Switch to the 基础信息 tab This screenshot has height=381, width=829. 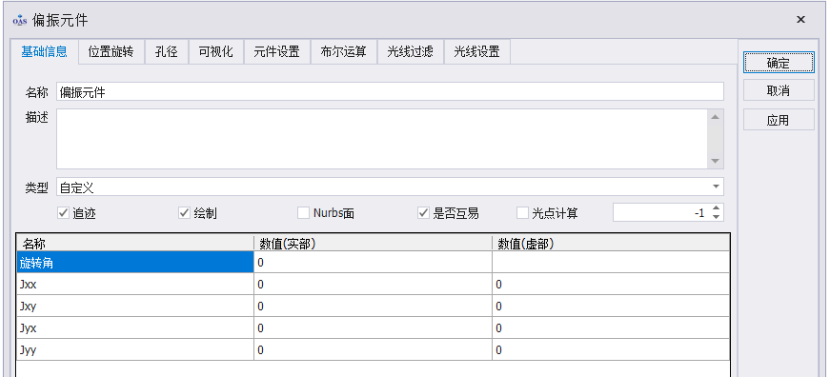[x=44, y=52]
